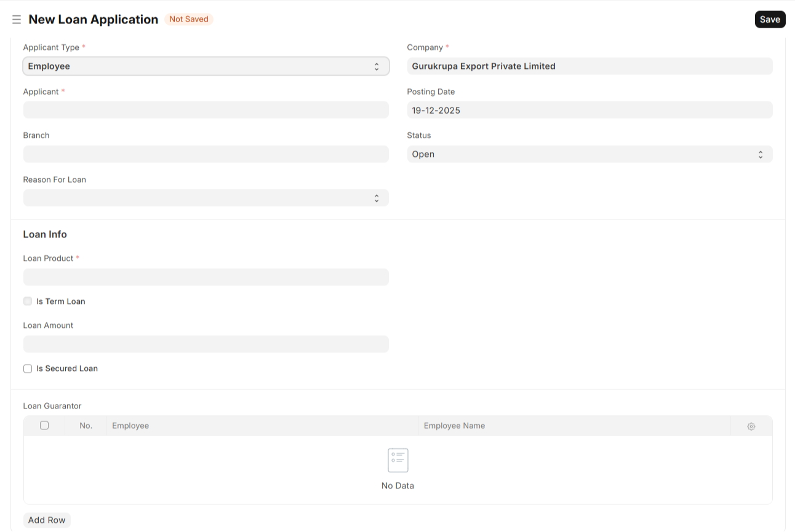This screenshot has height=532, width=795.
Task: Click the Not Saved status indicator
Action: click(189, 20)
